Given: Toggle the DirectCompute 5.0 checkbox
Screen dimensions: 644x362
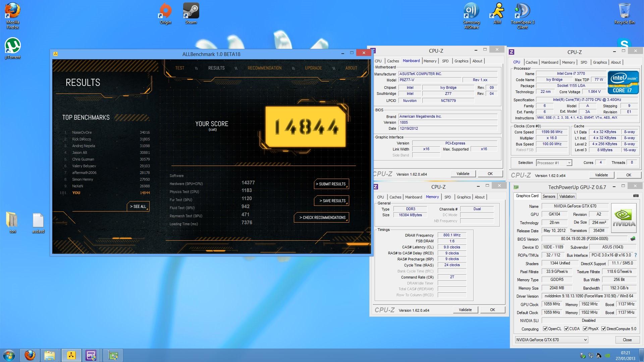Looking at the screenshot, I should pyautogui.click(x=603, y=329).
